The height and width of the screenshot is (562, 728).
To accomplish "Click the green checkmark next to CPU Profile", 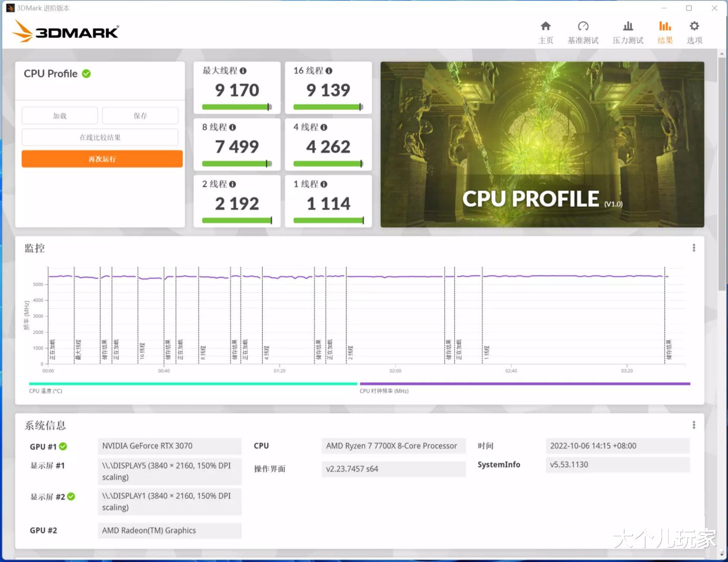I will [86, 74].
